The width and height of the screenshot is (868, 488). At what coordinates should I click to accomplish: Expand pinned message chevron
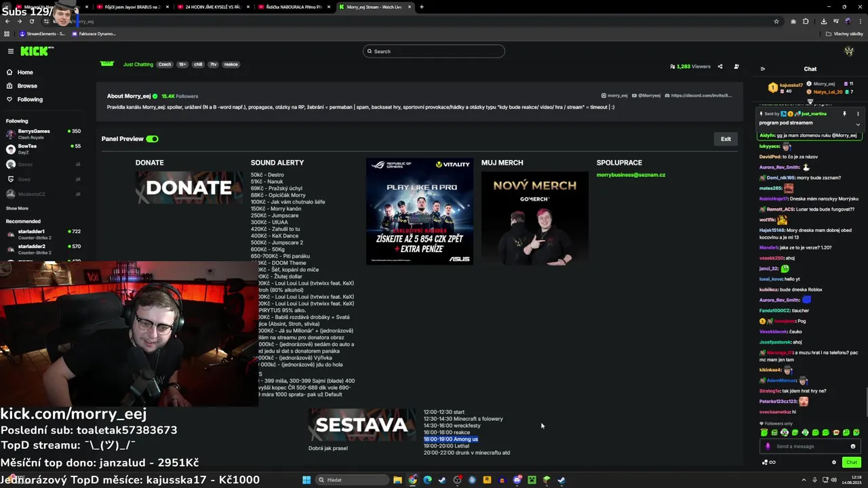[858, 124]
